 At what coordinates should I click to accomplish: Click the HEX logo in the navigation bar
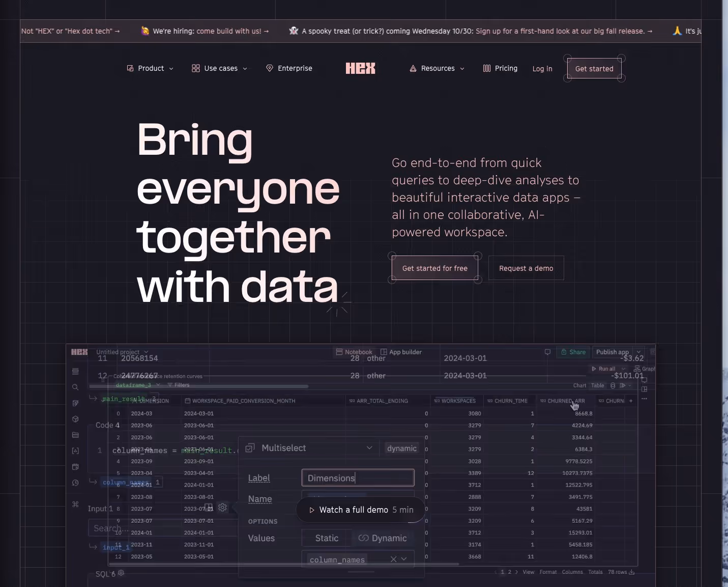tap(361, 68)
